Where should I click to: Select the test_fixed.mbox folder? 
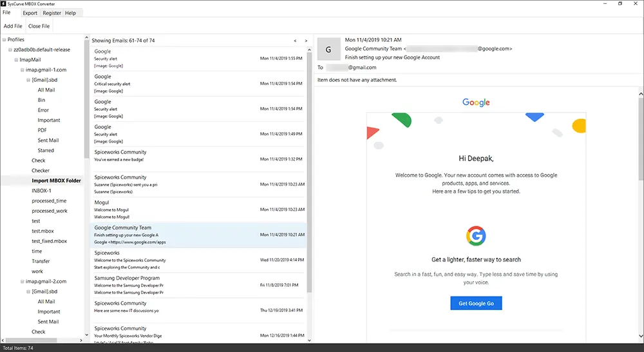pyautogui.click(x=50, y=241)
